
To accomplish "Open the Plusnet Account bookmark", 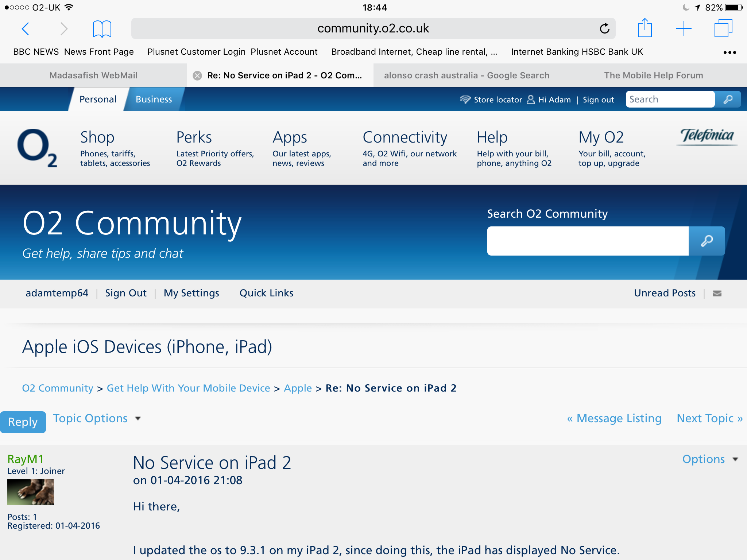I will point(284,52).
